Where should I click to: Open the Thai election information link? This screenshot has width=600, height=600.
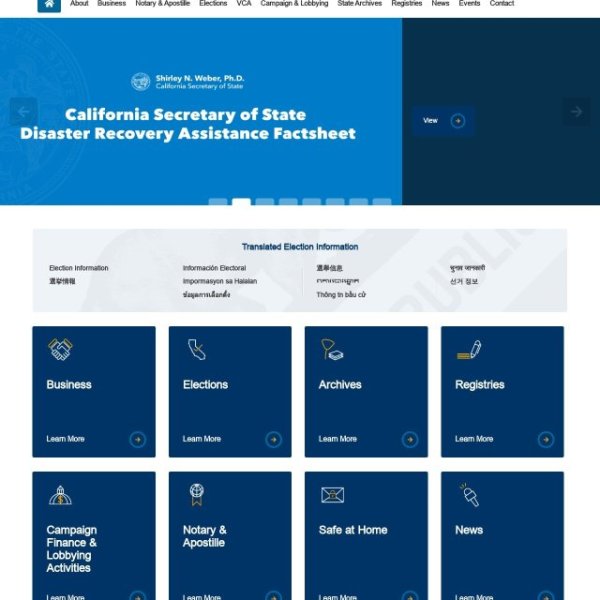tap(206, 295)
